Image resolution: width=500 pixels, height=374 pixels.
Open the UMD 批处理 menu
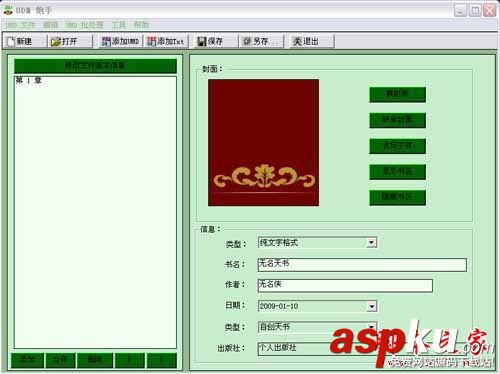[x=85, y=25]
